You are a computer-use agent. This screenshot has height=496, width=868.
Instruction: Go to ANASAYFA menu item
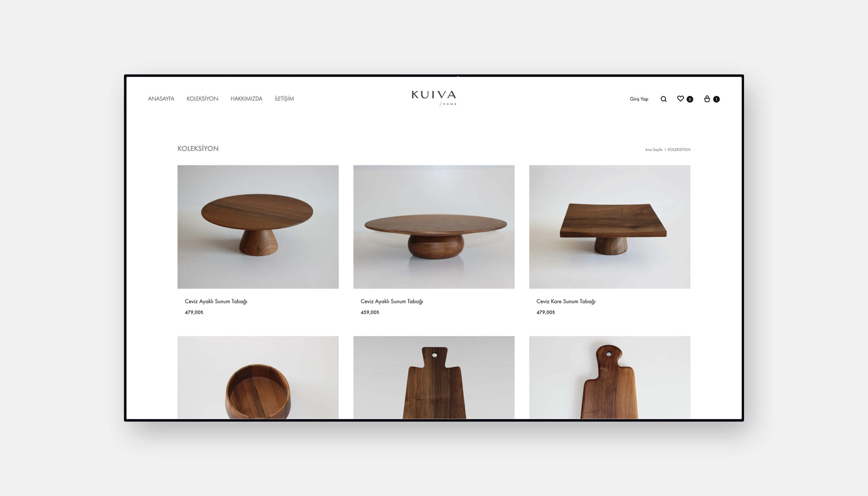161,98
